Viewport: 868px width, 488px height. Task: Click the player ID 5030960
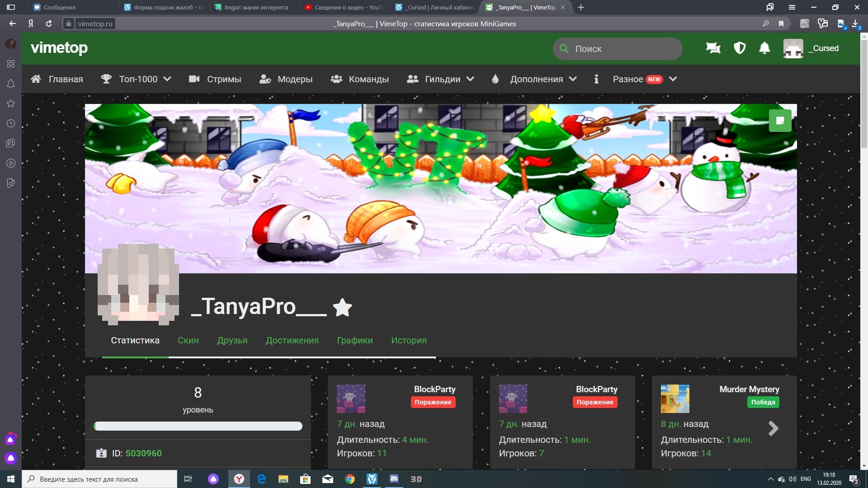(x=143, y=453)
